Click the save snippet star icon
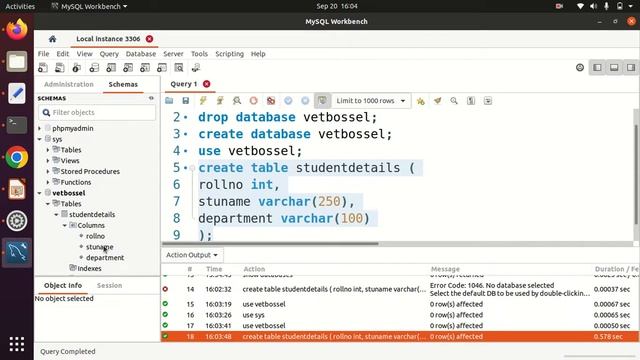The width and height of the screenshot is (640, 360). point(420,101)
